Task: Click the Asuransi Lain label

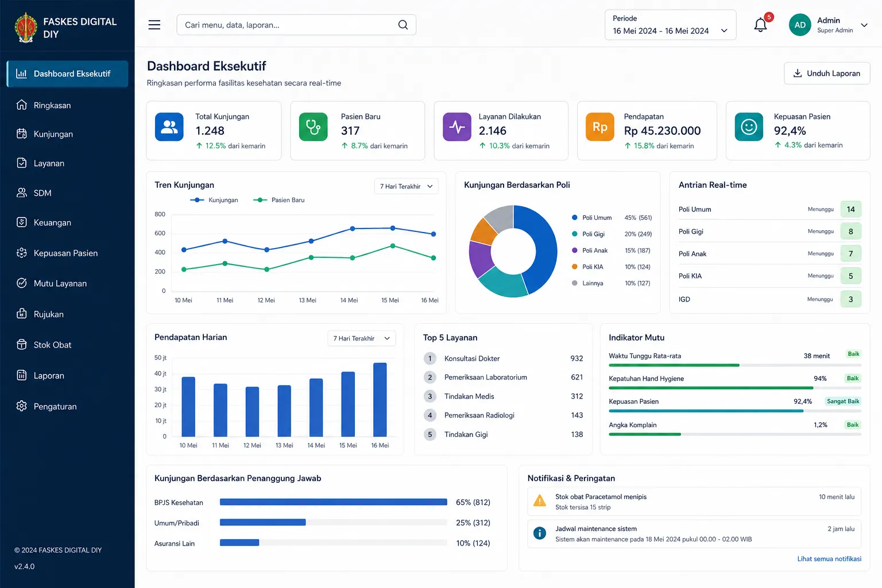Action: pos(175,543)
